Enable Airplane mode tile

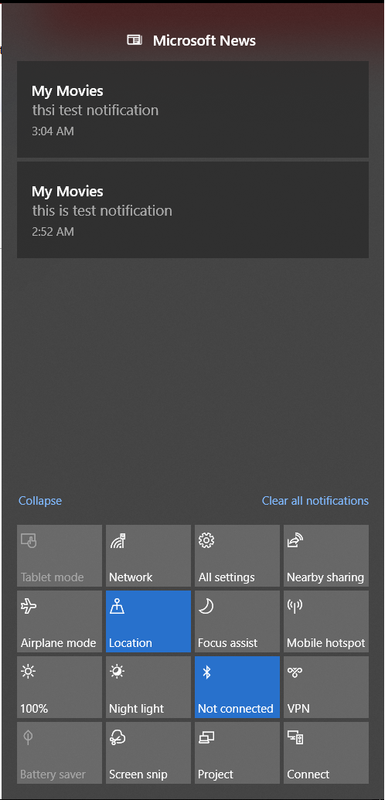(x=60, y=621)
